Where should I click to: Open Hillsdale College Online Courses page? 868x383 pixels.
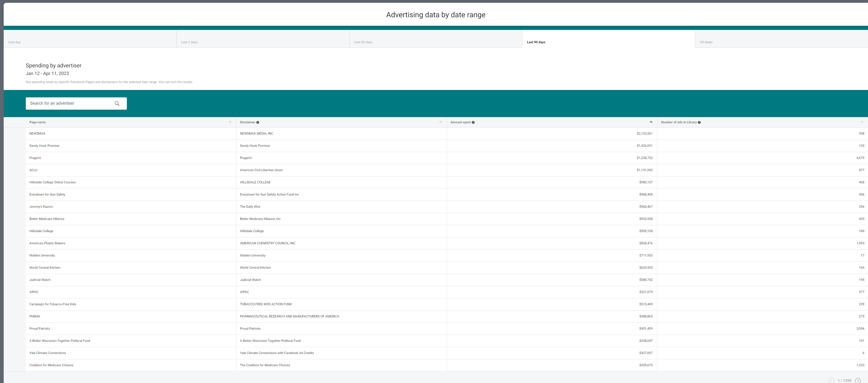(53, 182)
